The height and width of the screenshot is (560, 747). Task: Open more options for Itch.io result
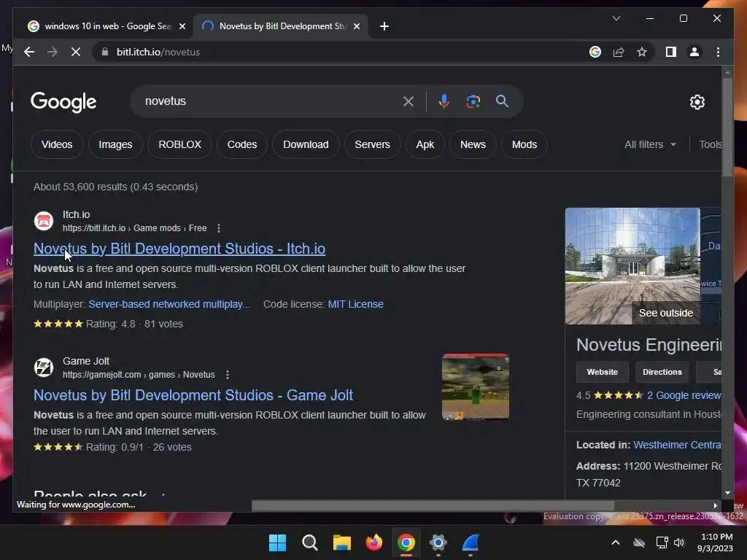coord(219,228)
